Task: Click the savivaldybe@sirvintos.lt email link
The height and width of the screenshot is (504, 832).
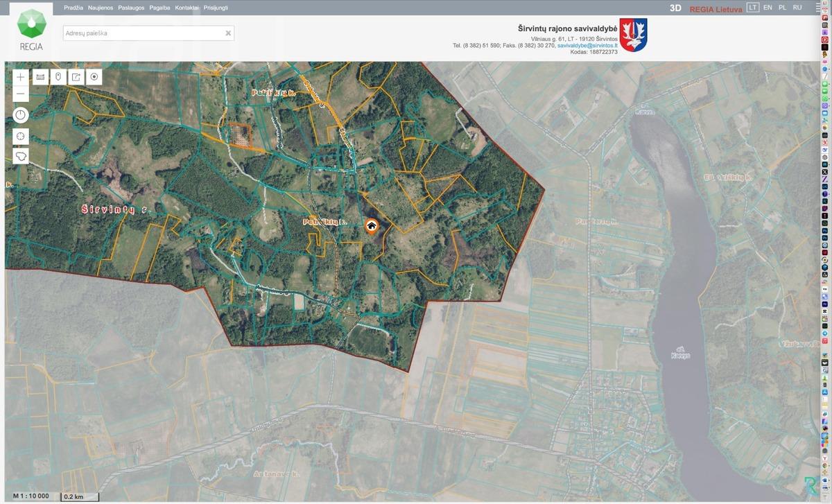Action: pyautogui.click(x=587, y=45)
